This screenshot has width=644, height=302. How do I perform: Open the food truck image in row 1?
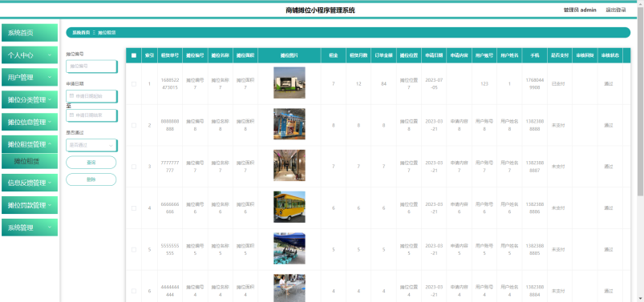pyautogui.click(x=290, y=83)
